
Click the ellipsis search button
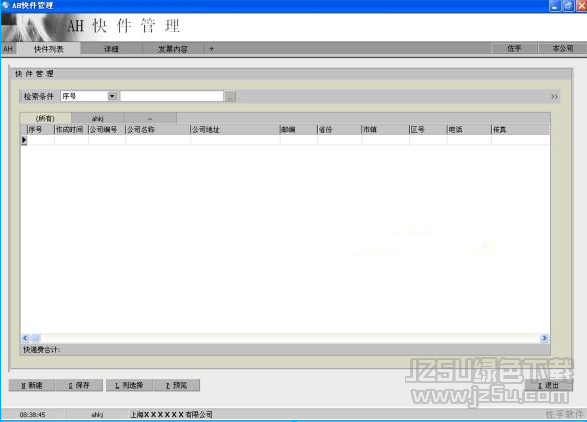point(230,97)
